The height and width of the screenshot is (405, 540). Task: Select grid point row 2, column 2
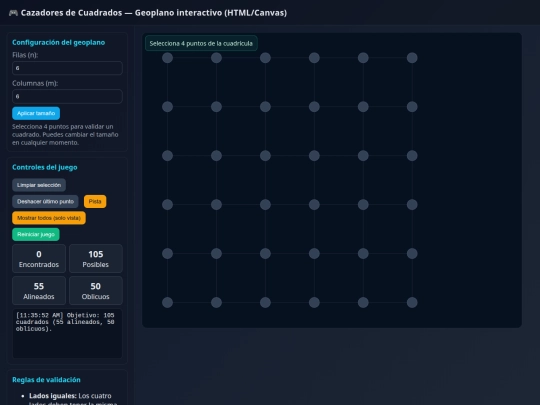(216, 107)
